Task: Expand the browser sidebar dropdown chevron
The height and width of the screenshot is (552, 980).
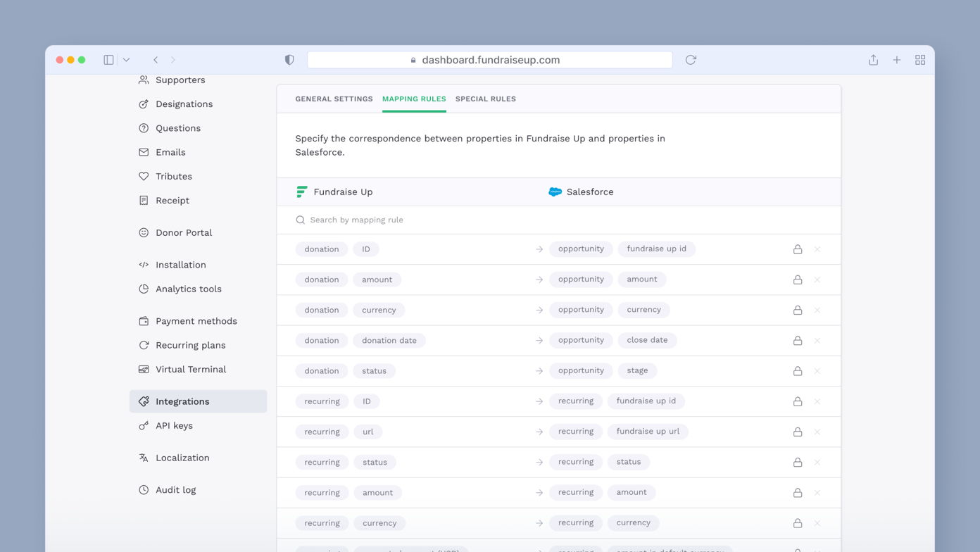Action: point(126,60)
